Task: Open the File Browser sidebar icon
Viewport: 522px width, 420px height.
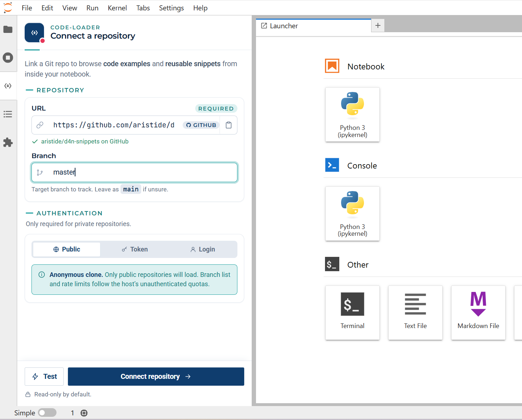Action: pyautogui.click(x=8, y=29)
